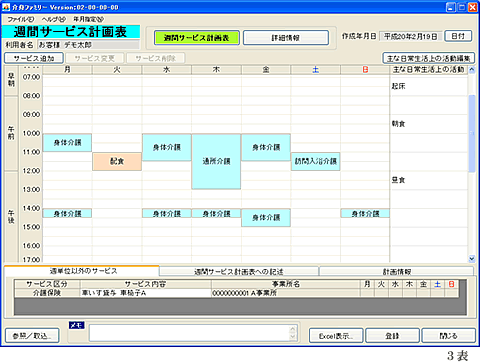480x362 pixels.
Task: Open the 年月指定 menu
Action: tap(89, 19)
